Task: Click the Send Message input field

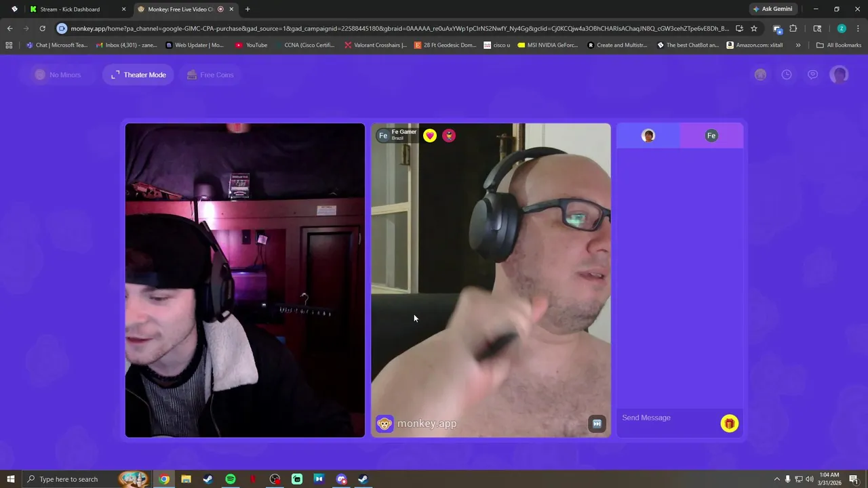Action: tap(668, 418)
